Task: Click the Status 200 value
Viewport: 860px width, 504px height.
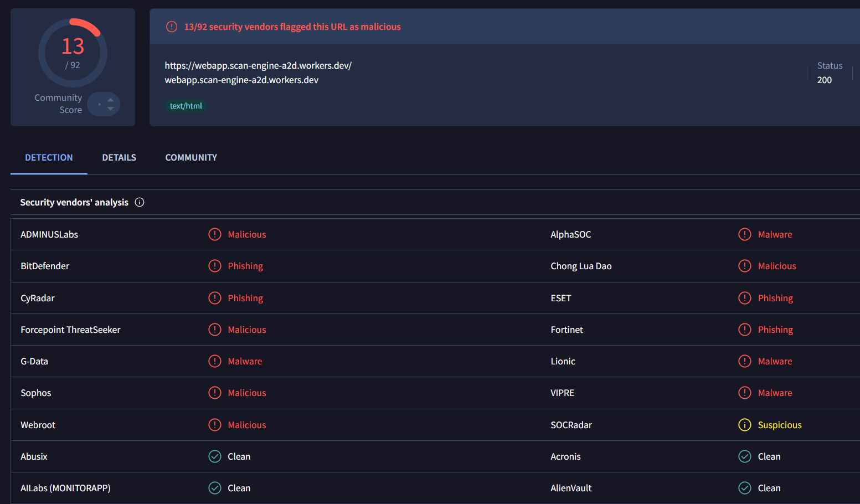Action: [824, 80]
